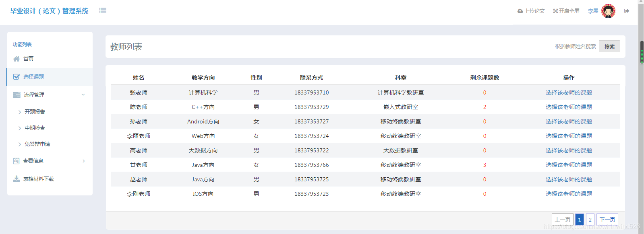644x234 pixels.
Task: Click the home icon in sidebar
Action: pyautogui.click(x=17, y=59)
